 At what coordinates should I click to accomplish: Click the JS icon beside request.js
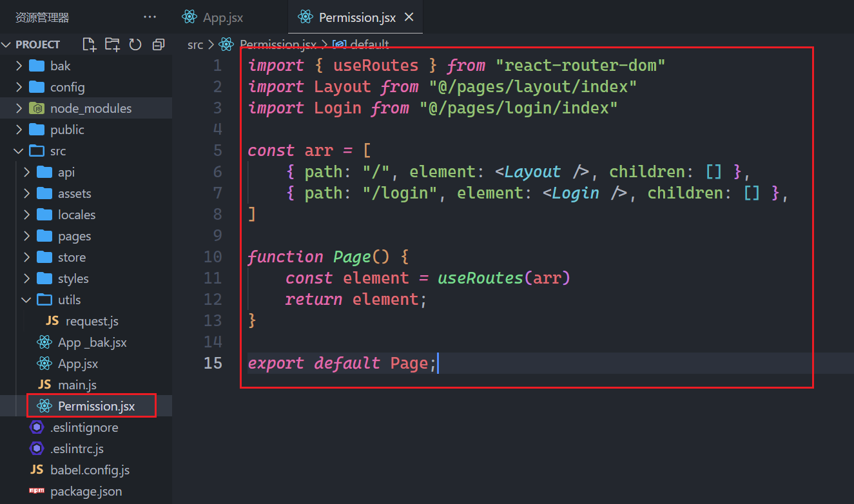(x=52, y=321)
